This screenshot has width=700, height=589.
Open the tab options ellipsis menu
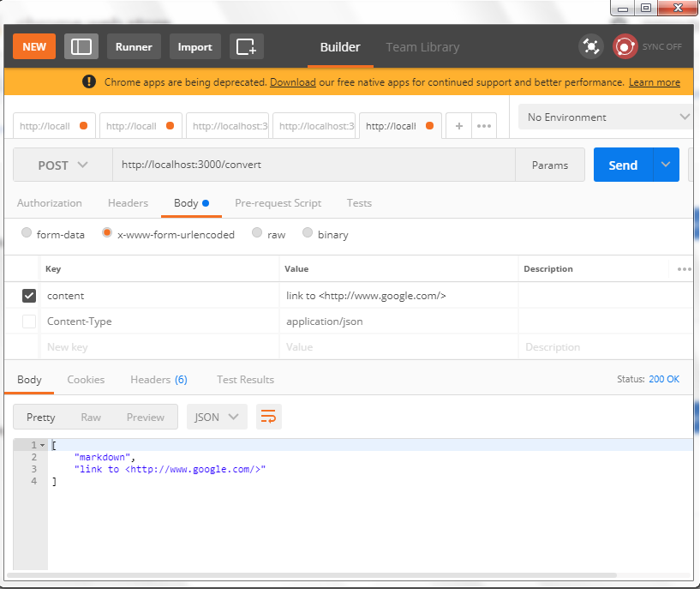click(484, 126)
